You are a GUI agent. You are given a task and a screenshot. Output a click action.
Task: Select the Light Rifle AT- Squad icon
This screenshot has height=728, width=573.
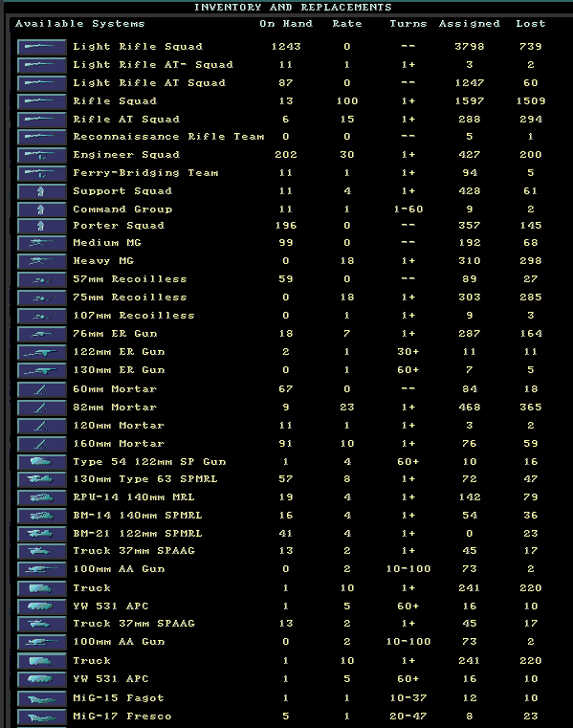pos(42,65)
